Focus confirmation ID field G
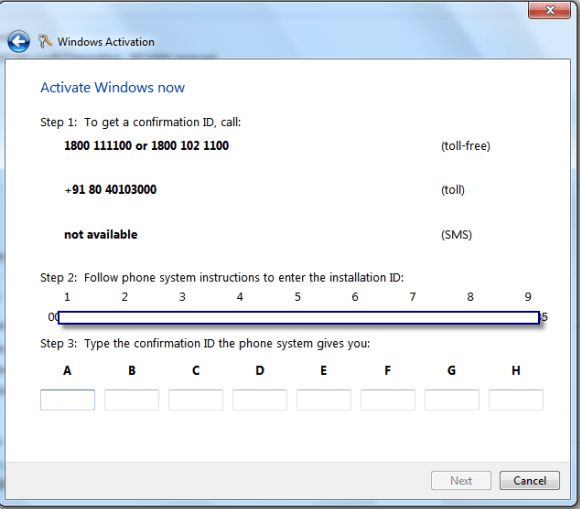Screen dimensions: 580x509 pyautogui.click(x=452, y=400)
